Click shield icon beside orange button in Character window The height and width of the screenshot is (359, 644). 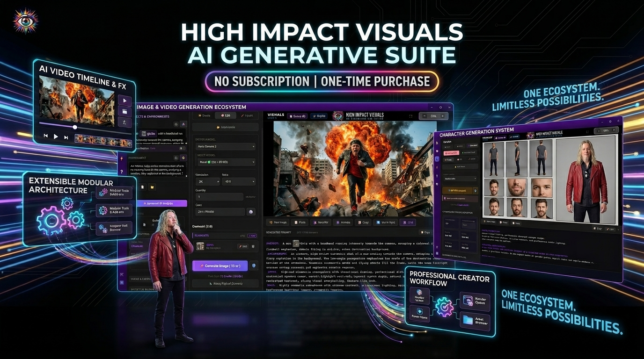coord(476,190)
